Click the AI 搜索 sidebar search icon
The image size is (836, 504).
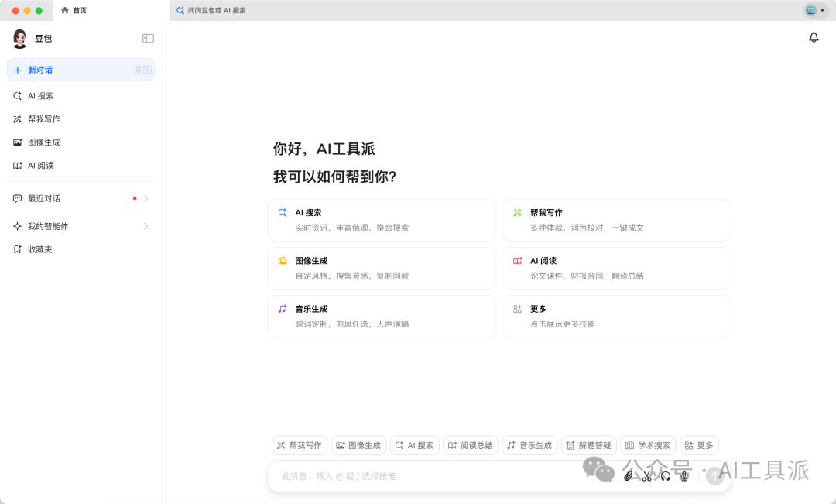pyautogui.click(x=17, y=96)
